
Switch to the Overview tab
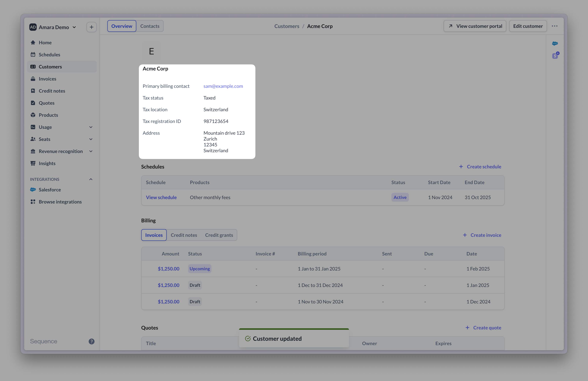point(122,26)
